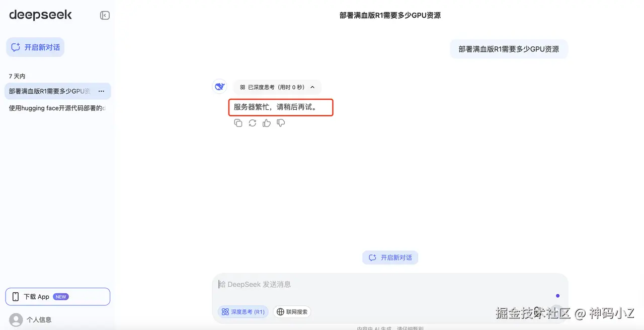Click the 下载 App button
Viewport: 644px width, 330px height.
[x=58, y=297]
